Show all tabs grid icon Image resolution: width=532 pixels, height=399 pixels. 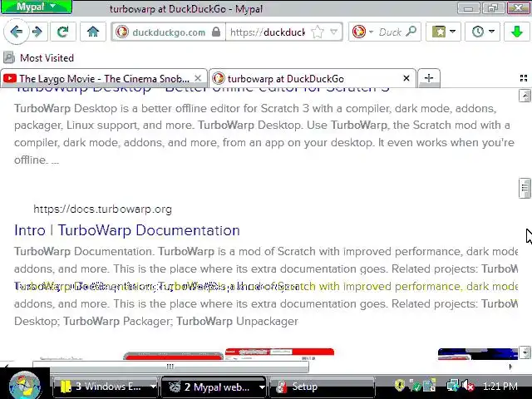click(x=523, y=78)
